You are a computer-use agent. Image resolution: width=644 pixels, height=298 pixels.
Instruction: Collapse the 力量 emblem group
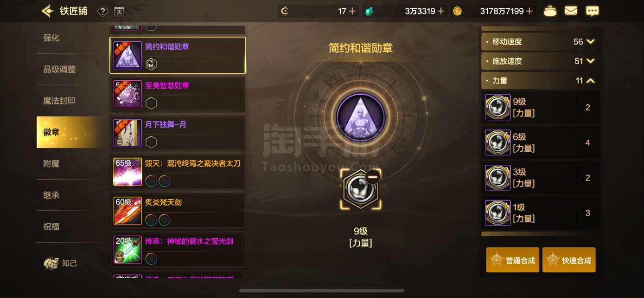tap(590, 80)
